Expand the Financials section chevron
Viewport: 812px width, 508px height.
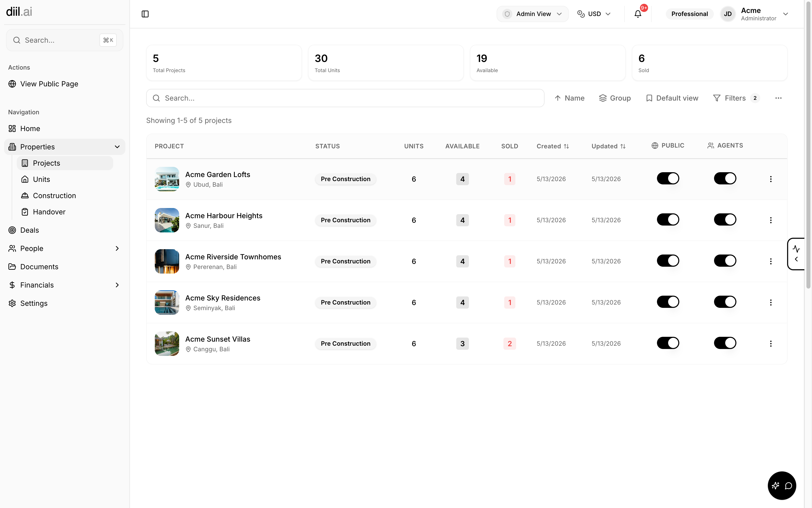117,285
